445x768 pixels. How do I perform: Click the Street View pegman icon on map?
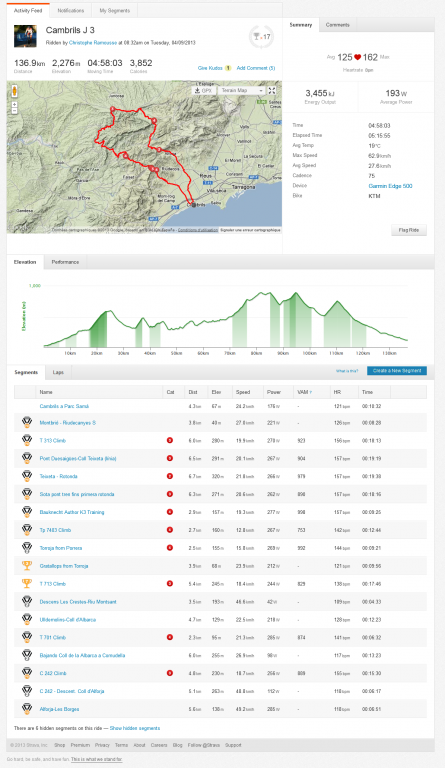coord(14,91)
